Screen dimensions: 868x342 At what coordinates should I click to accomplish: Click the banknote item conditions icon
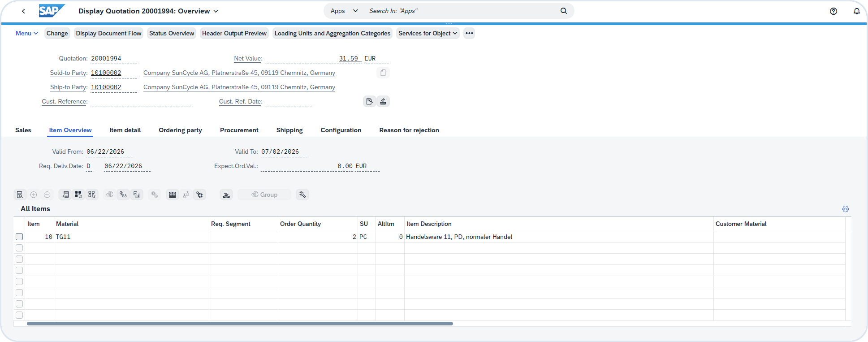(x=173, y=195)
